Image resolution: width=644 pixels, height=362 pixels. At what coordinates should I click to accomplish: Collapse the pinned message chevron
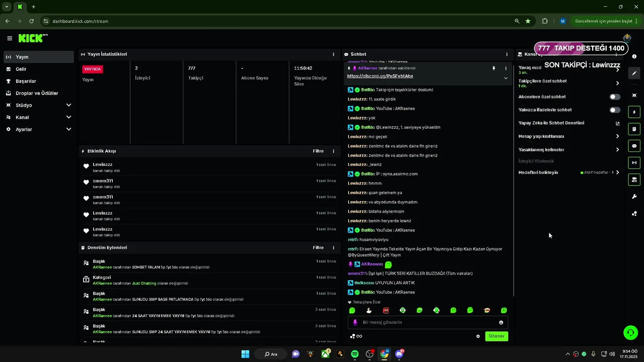pyautogui.click(x=506, y=78)
